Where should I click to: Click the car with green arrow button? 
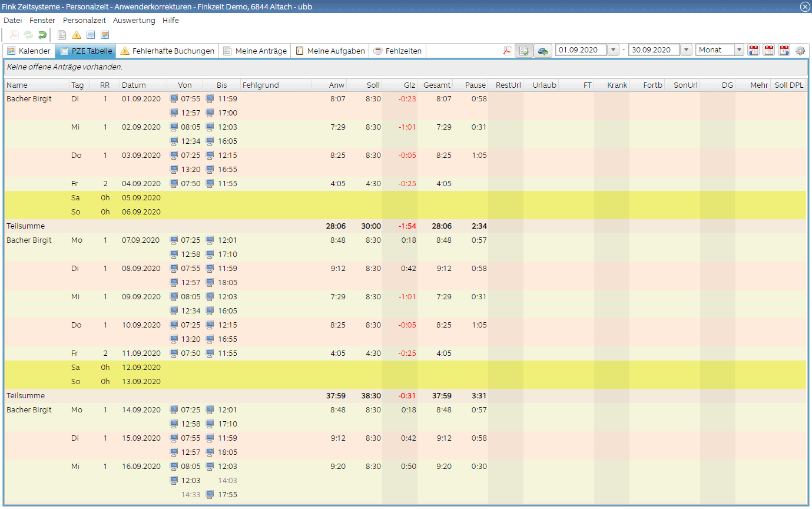click(x=543, y=51)
